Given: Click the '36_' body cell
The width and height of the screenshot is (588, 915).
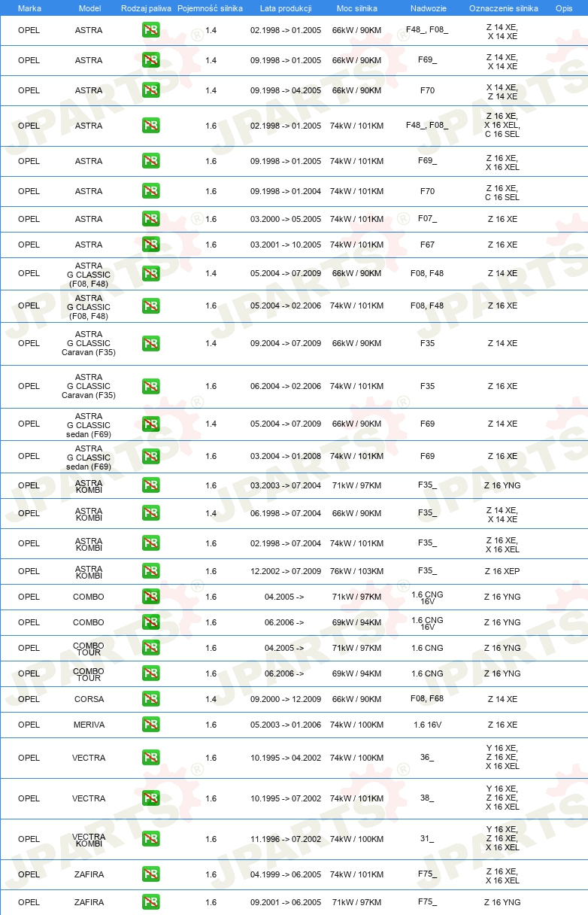Looking at the screenshot, I should pos(427,758).
